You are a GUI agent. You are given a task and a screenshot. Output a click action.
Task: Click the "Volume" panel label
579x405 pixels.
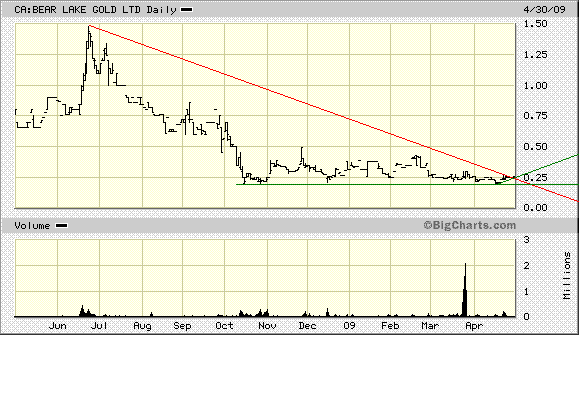point(32,226)
